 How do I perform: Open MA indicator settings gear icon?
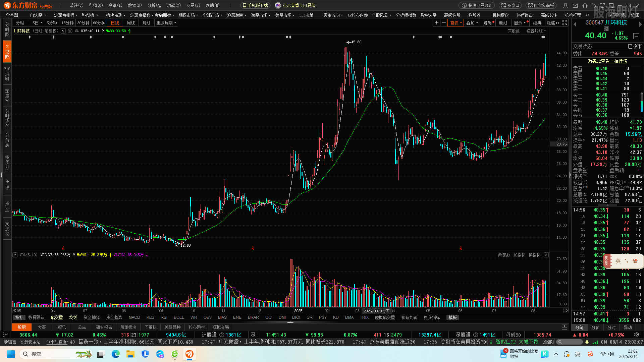point(70,31)
